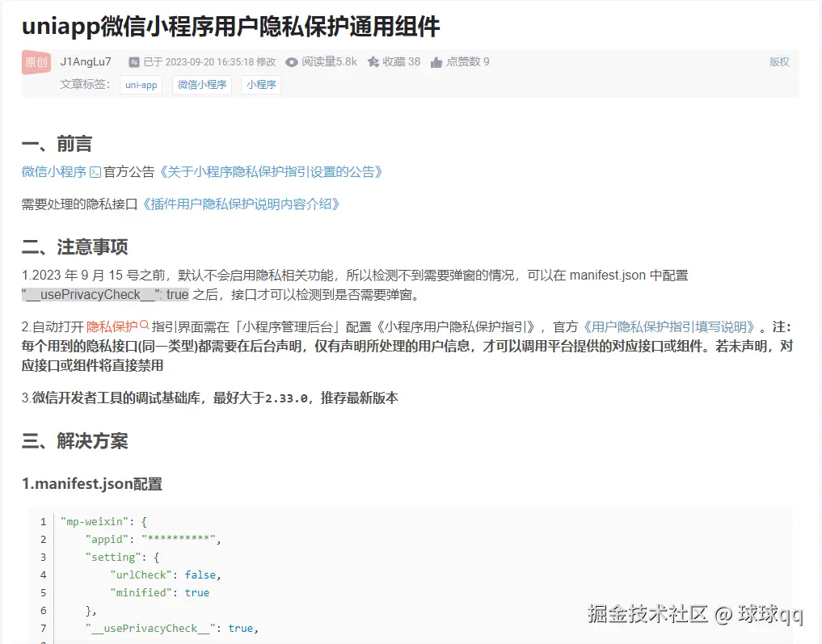Click the 需要处理的隐私接口 text
This screenshot has height=644, width=822.
point(80,204)
